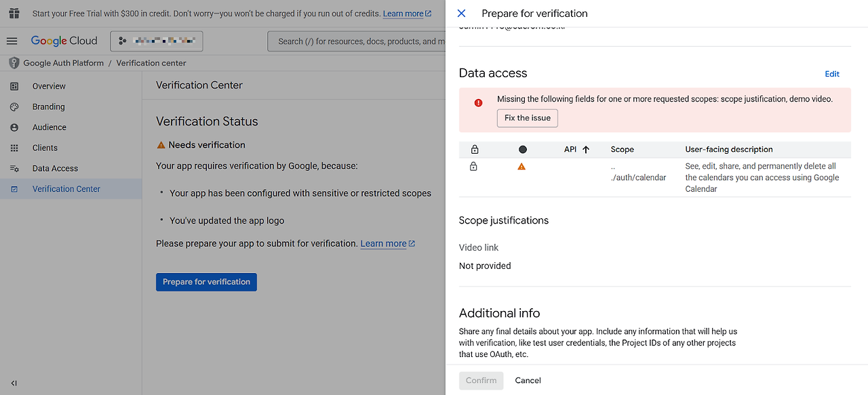Screen dimensions: 868x395
Task: Click the Data Access list icon
Action: click(x=14, y=169)
